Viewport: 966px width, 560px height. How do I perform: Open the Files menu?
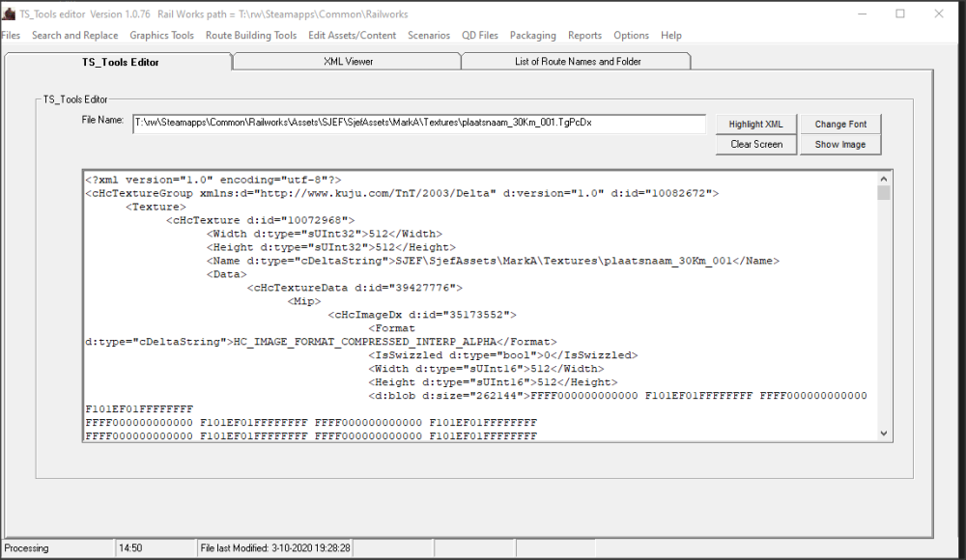11,36
